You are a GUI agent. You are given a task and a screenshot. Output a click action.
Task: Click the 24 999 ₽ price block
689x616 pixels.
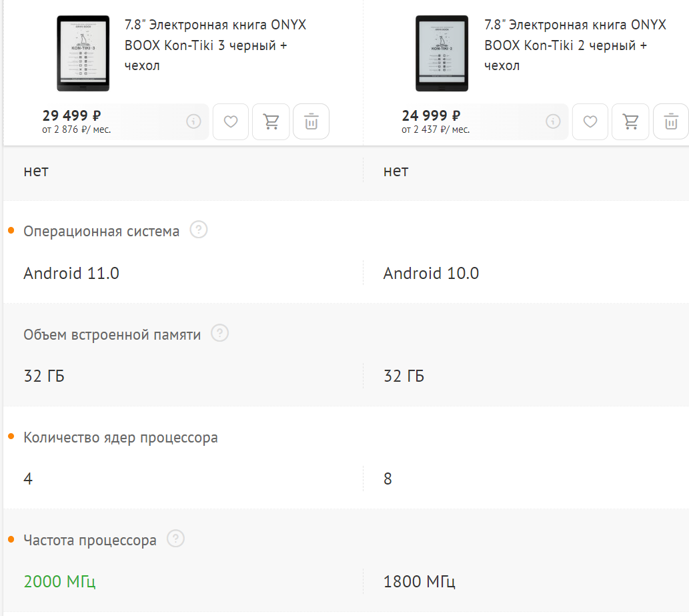431,115
